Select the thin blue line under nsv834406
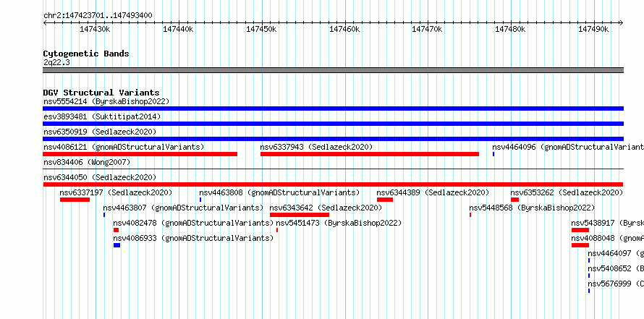Screen dimensions: 644x319 [333, 169]
